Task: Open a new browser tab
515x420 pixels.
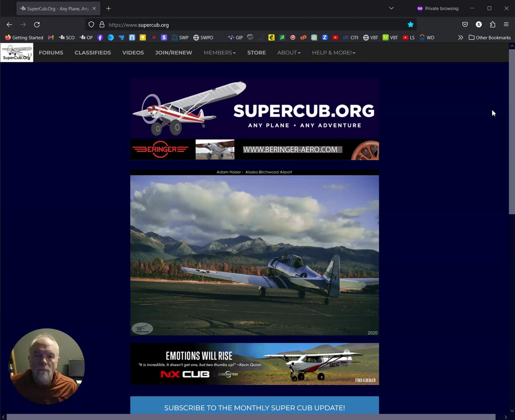Action: 108,8
